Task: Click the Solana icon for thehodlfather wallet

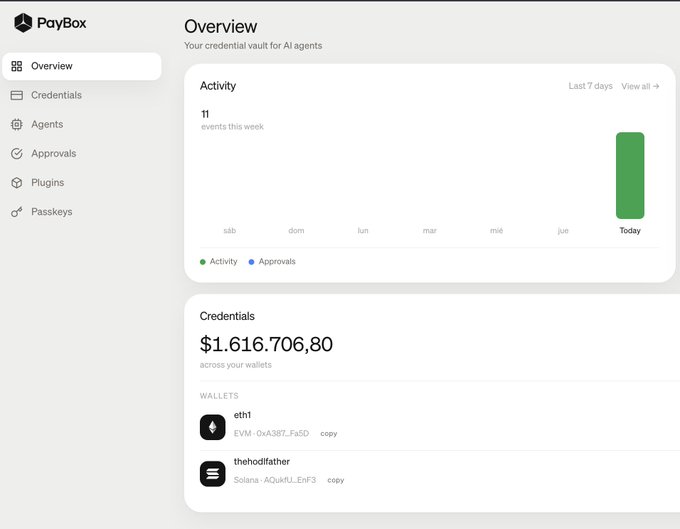Action: tap(212, 473)
